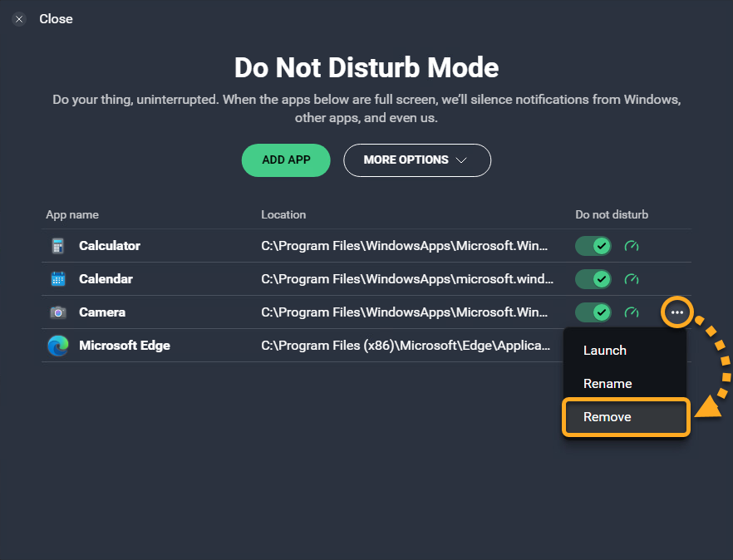Screen dimensions: 733x560
Task: Select Rename in the context menu
Action: 608,384
